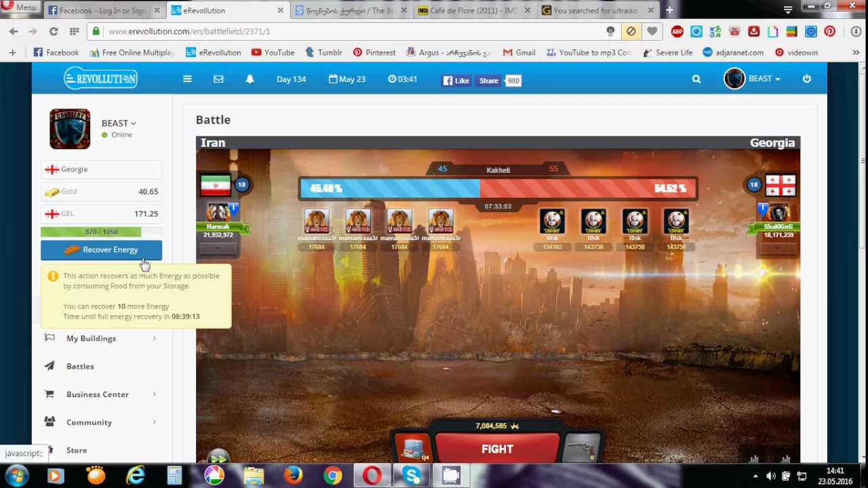
Task: Open the messages envelope icon
Action: coord(218,79)
